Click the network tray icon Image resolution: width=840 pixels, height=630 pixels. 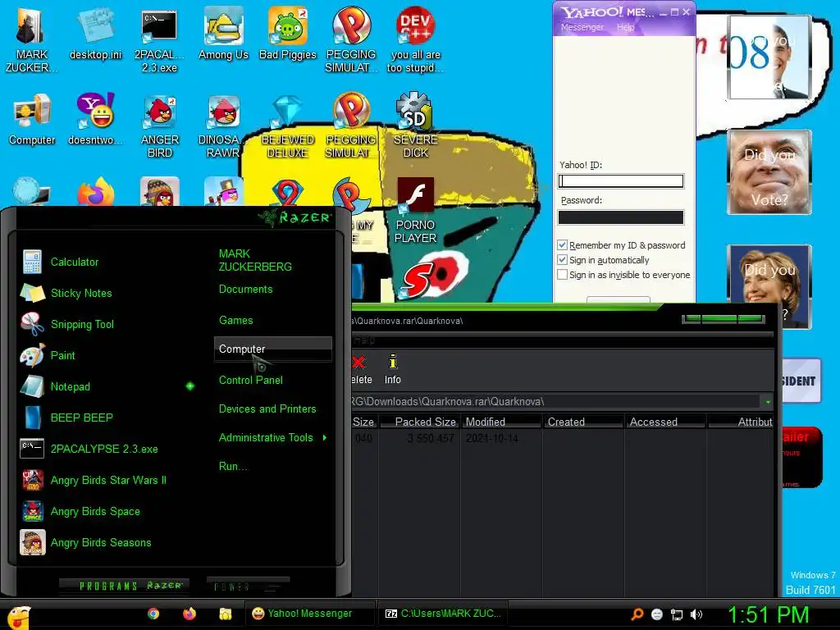(x=677, y=614)
